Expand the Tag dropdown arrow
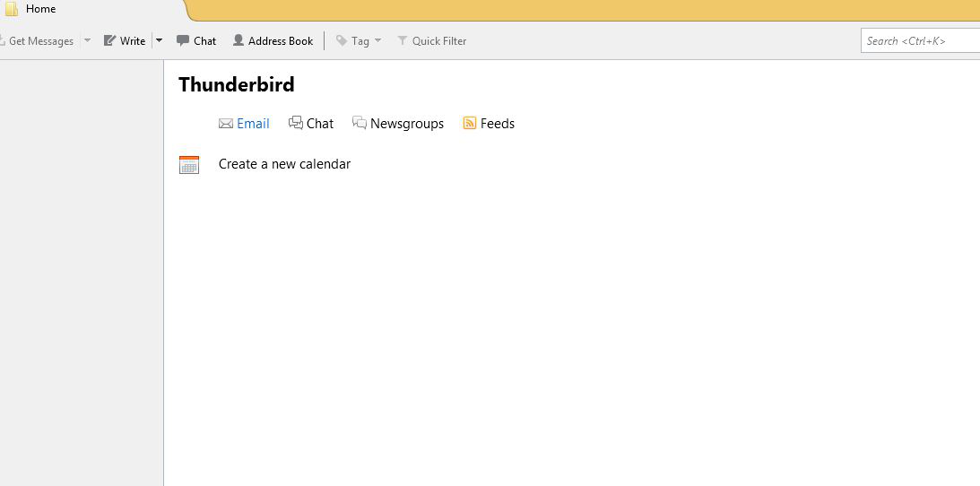 click(x=377, y=40)
